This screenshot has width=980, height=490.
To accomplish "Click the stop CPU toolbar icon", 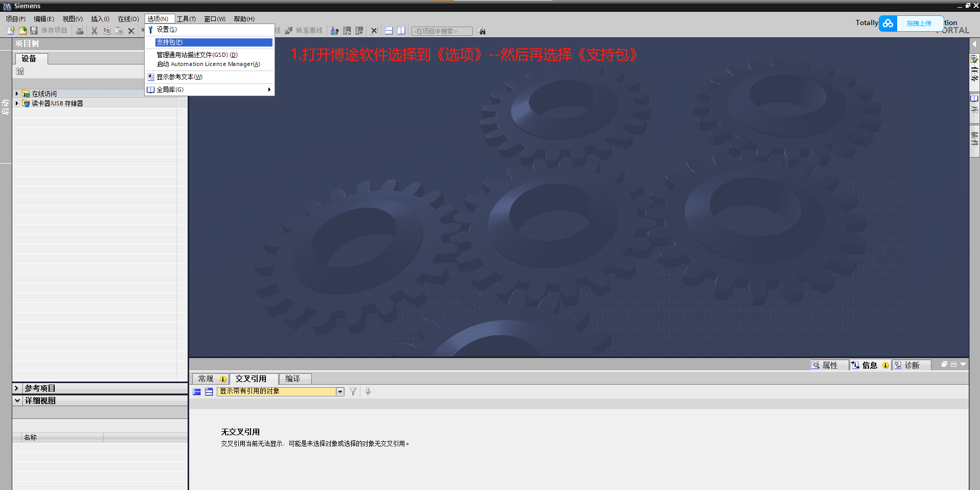I will [x=359, y=31].
